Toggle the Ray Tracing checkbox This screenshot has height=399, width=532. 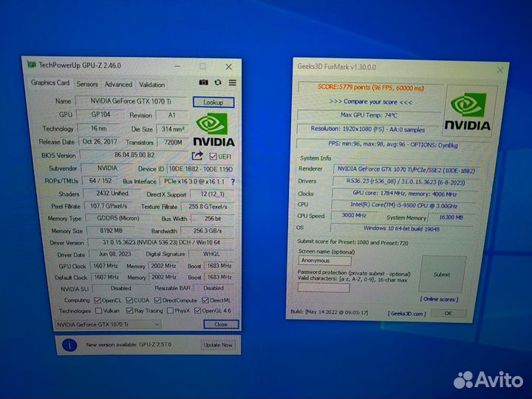pos(129,310)
